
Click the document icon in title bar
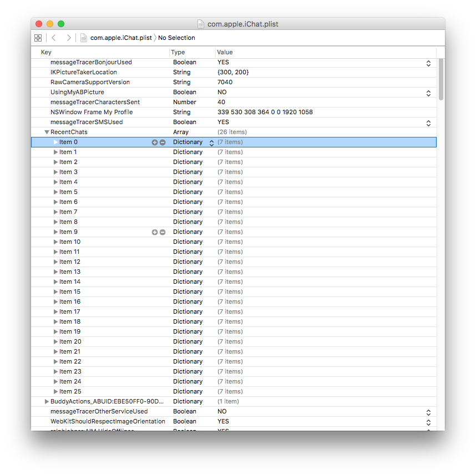click(201, 24)
